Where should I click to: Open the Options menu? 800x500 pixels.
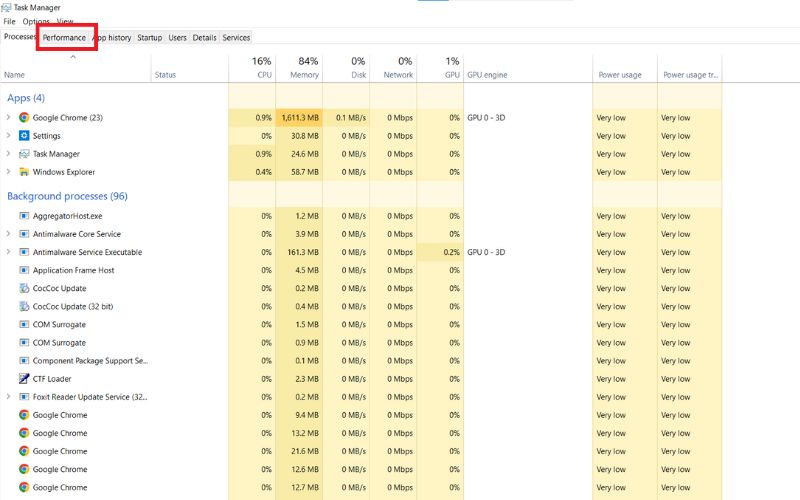click(x=36, y=21)
